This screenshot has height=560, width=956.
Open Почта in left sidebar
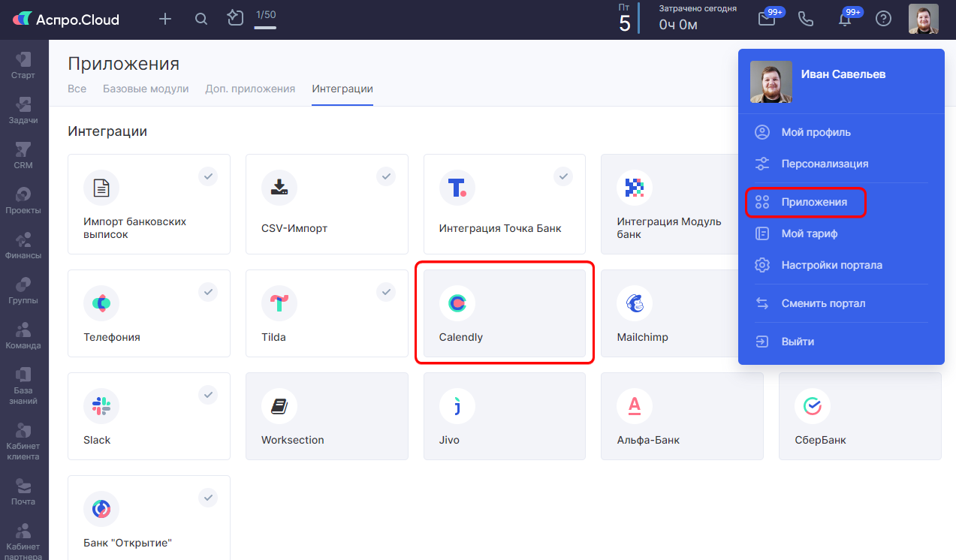[x=23, y=492]
